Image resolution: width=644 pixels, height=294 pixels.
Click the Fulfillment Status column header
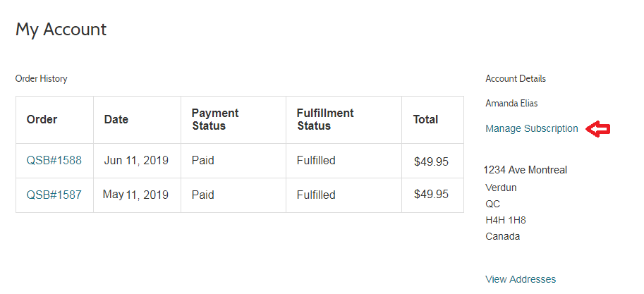pyautogui.click(x=325, y=119)
